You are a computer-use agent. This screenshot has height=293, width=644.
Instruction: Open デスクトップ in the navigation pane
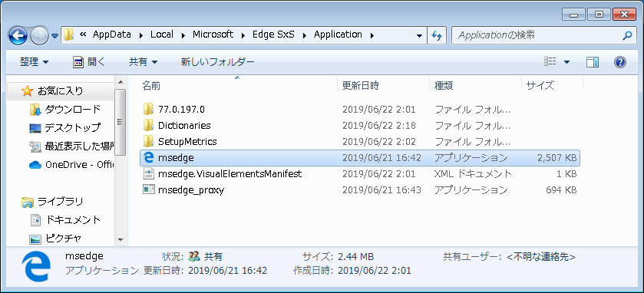[72, 128]
